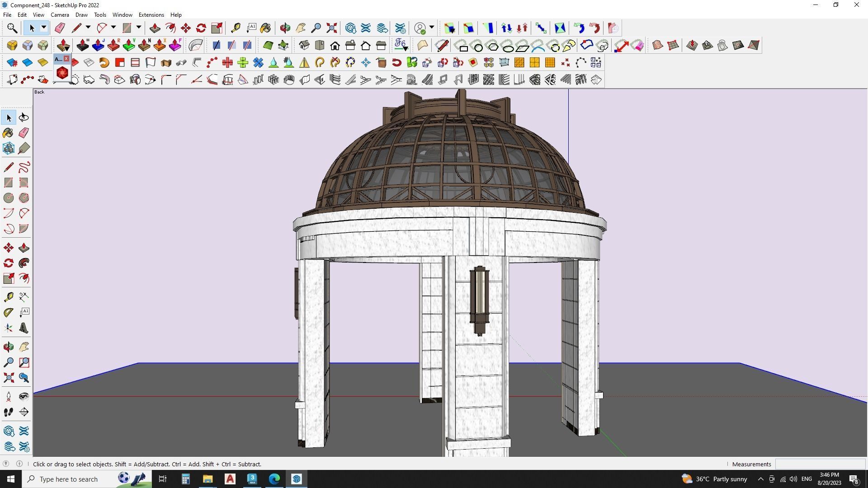Select the Position Camera tool in left panel
The width and height of the screenshot is (868, 488).
9,397
